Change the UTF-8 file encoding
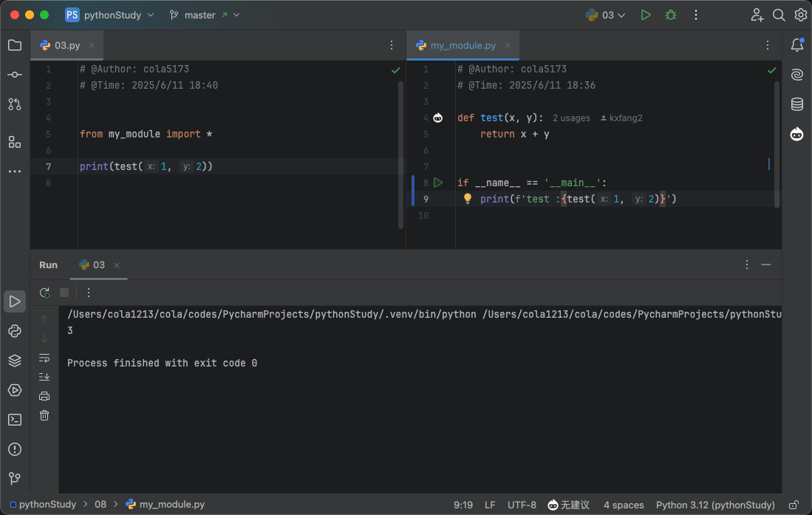This screenshot has height=515, width=812. click(522, 505)
